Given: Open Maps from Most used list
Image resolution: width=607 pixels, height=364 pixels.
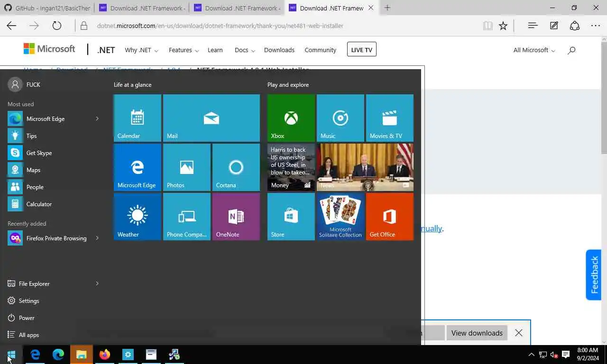Looking at the screenshot, I should point(54,170).
